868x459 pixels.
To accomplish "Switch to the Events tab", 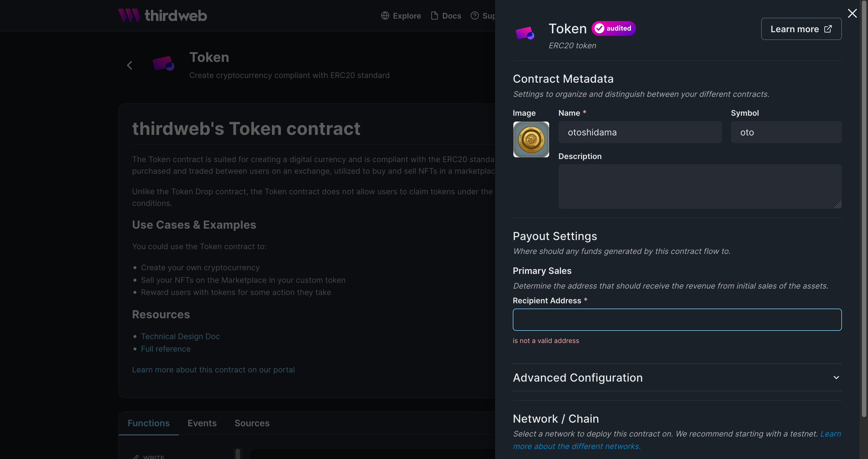I will pyautogui.click(x=202, y=423).
